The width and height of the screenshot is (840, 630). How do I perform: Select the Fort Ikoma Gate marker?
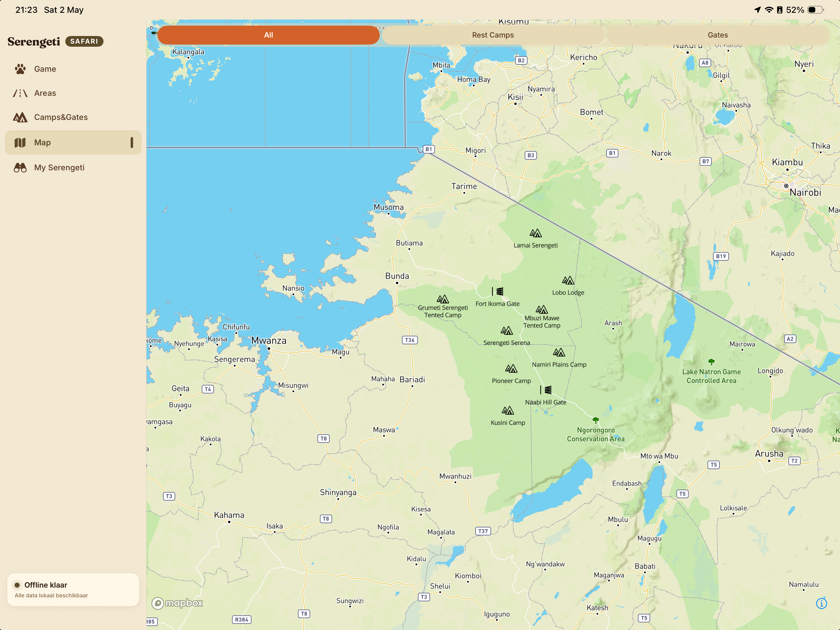(x=498, y=291)
